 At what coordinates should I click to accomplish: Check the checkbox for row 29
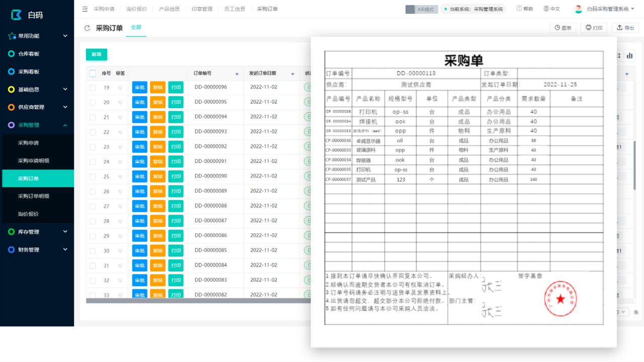point(93,236)
